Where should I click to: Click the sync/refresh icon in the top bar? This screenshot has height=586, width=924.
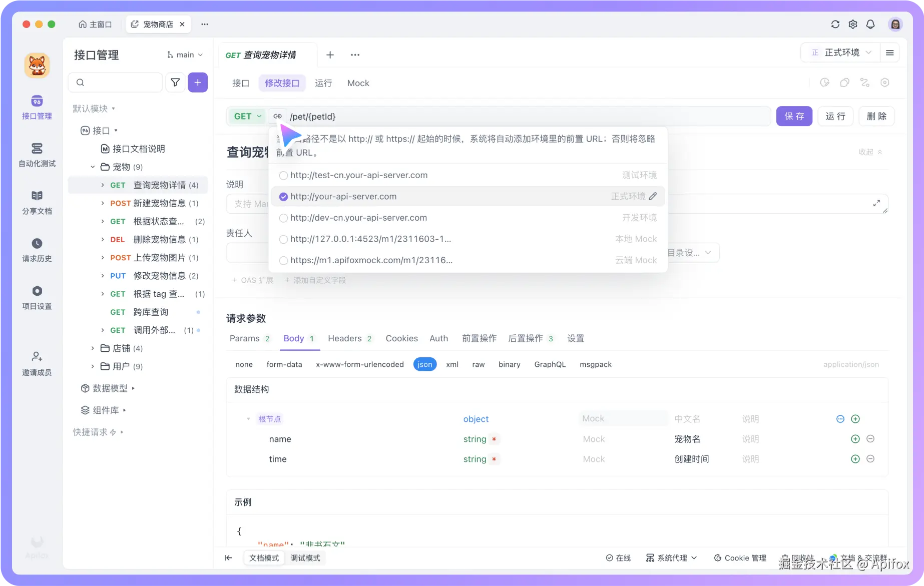coord(835,24)
